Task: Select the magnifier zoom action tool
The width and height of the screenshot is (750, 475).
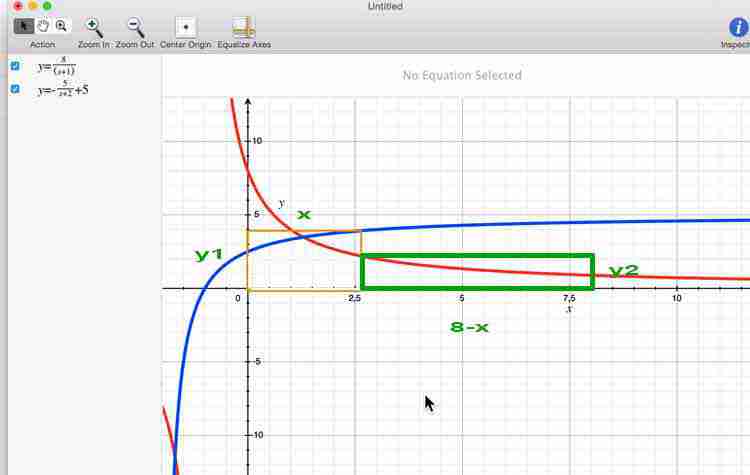Action: pos(62,26)
